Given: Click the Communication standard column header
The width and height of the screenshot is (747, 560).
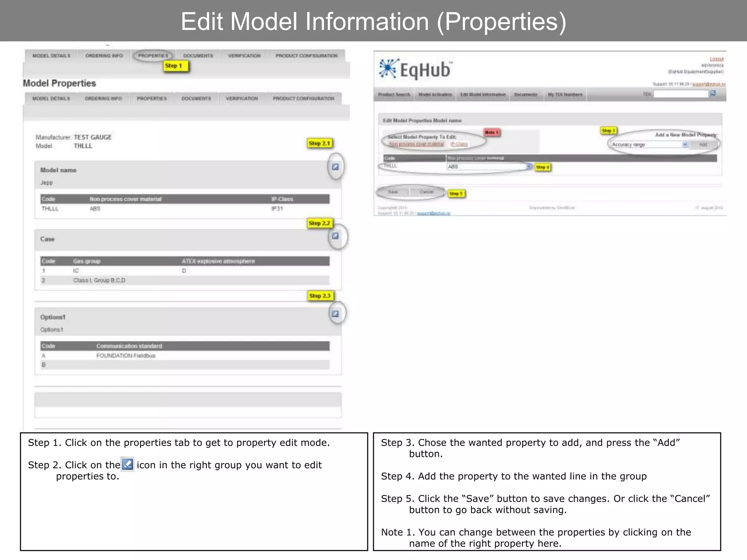Looking at the screenshot, I should [129, 346].
